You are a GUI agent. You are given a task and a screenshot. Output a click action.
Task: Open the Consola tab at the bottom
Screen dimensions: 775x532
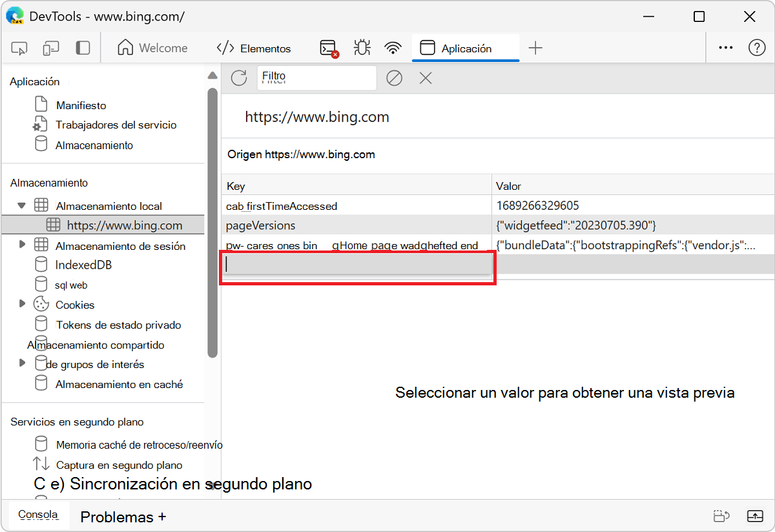click(37, 515)
